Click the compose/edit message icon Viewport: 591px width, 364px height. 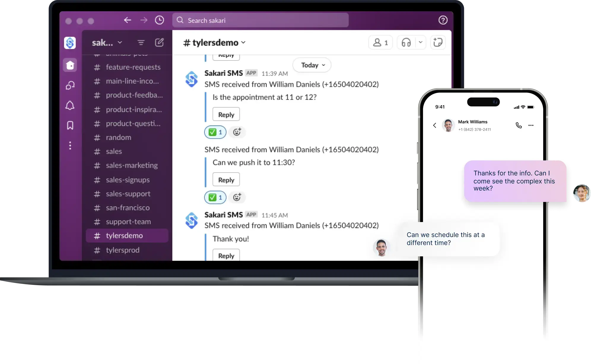pos(159,42)
